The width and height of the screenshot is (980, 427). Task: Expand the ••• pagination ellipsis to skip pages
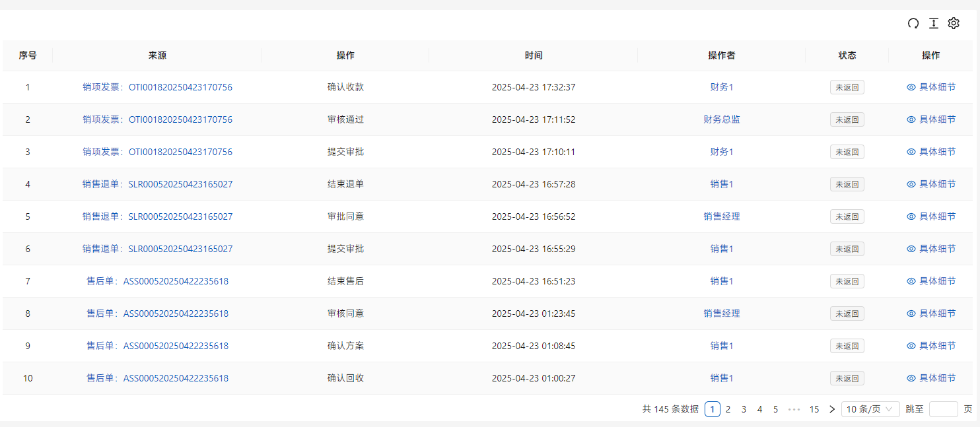[794, 409]
